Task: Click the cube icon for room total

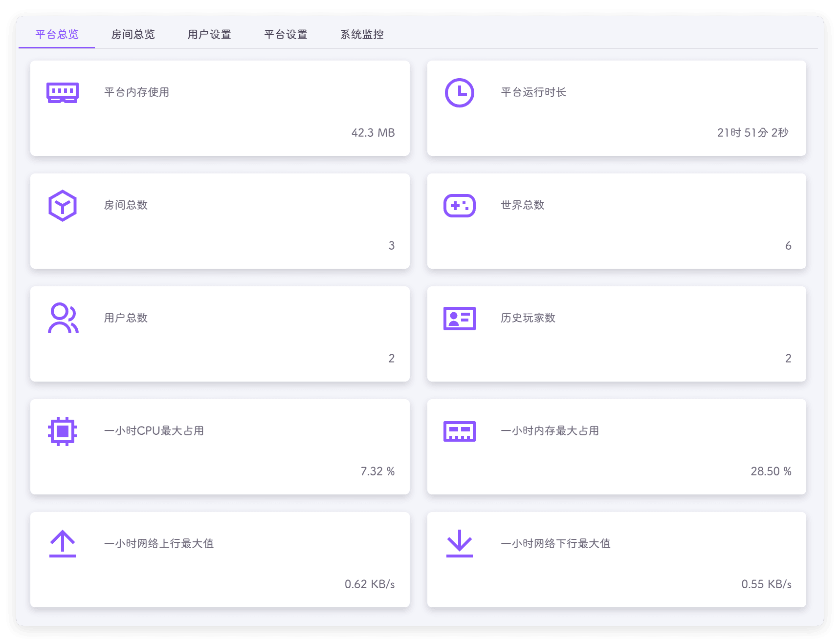Action: coord(63,205)
